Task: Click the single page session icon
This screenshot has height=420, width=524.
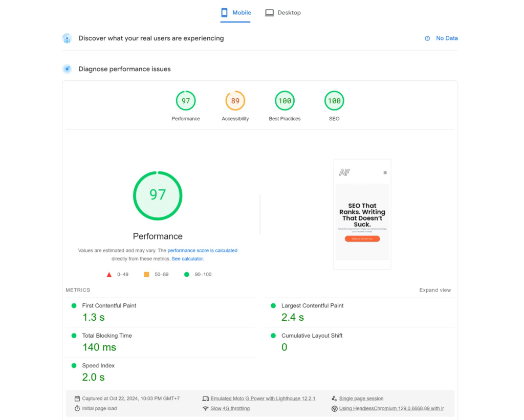Action: (334, 399)
